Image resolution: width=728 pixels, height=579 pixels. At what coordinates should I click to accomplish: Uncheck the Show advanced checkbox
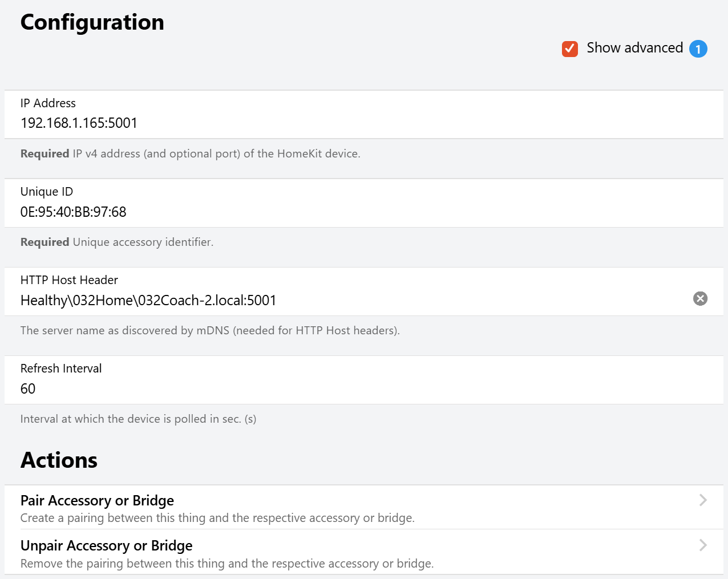click(x=569, y=49)
